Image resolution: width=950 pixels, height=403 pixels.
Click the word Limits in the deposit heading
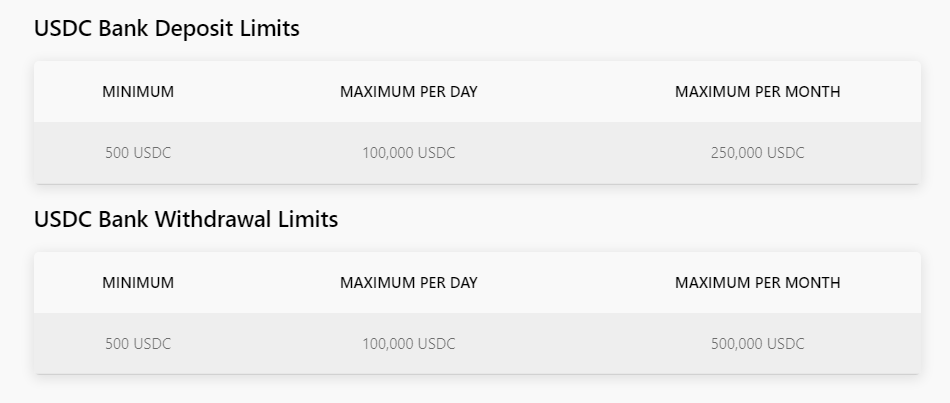(270, 28)
